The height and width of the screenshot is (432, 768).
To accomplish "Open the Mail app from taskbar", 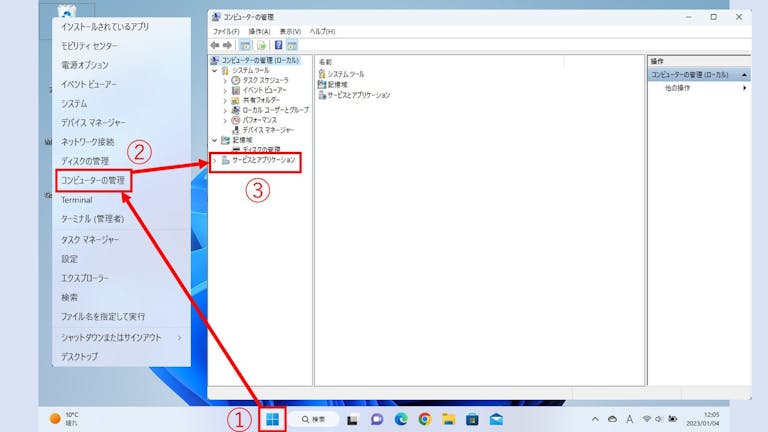I will 496,419.
